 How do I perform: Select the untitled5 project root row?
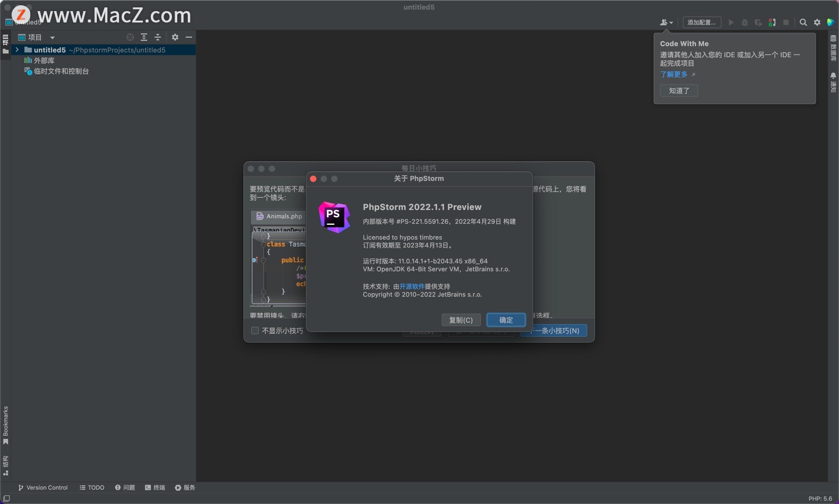click(x=103, y=50)
